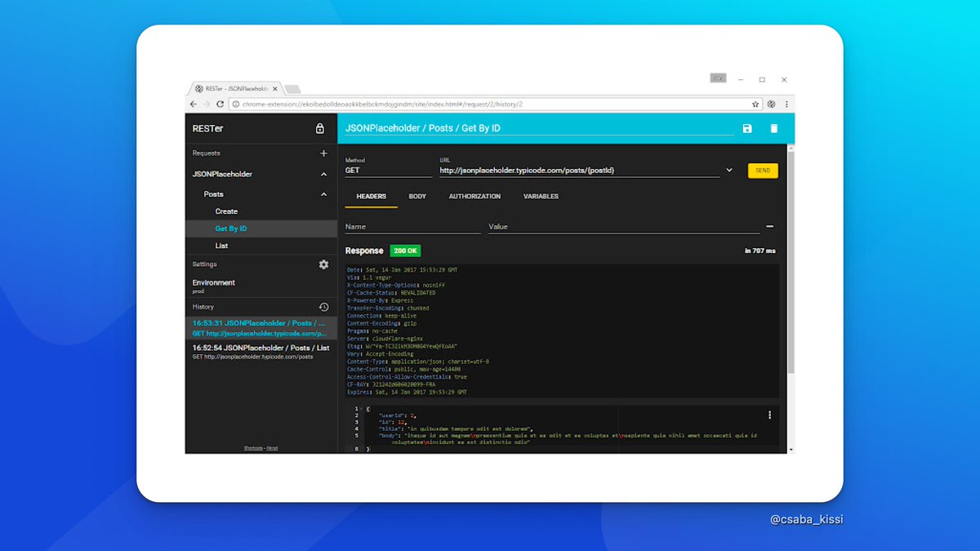
Task: Click the RESTer sidebar title
Action: pos(207,129)
